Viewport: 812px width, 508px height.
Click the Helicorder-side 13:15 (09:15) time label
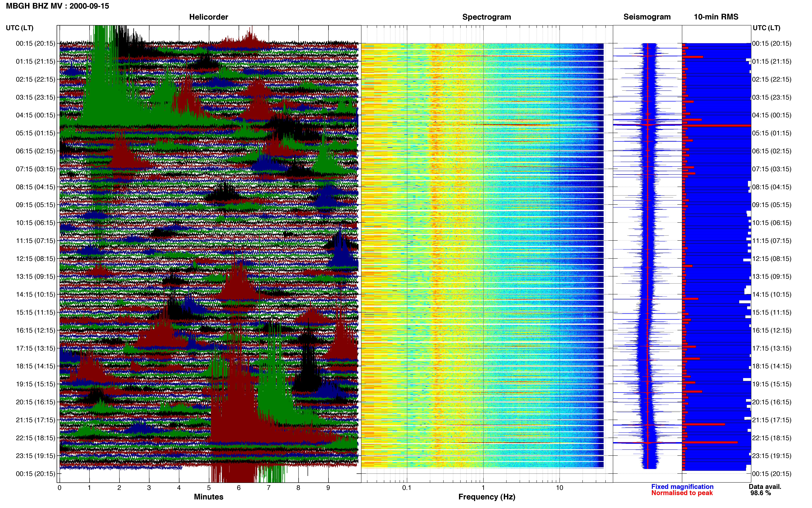point(36,277)
